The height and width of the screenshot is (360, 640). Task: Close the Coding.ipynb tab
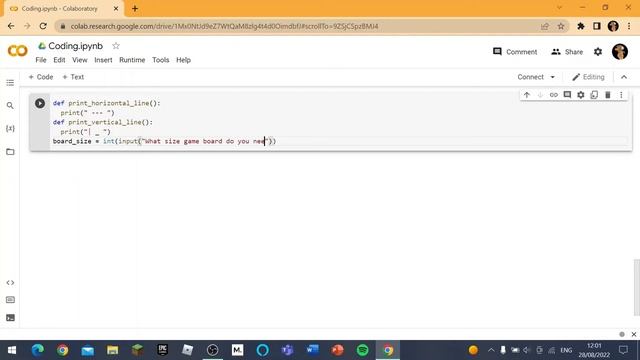click(116, 9)
